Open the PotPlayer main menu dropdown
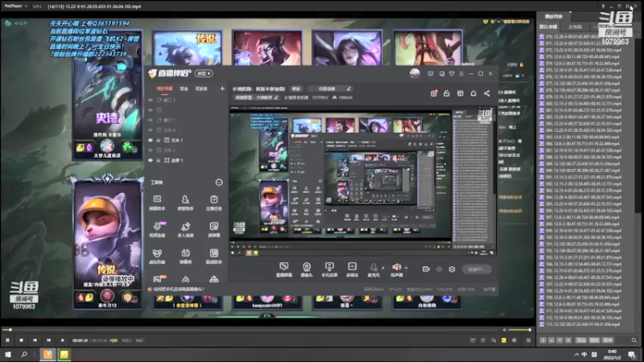The height and width of the screenshot is (362, 644). pyautogui.click(x=15, y=6)
